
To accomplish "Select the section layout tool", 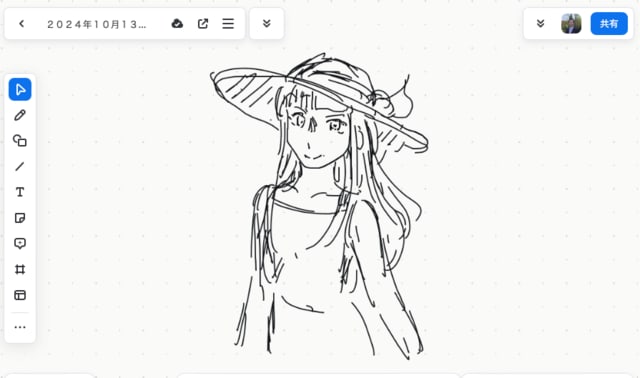I will click(20, 295).
